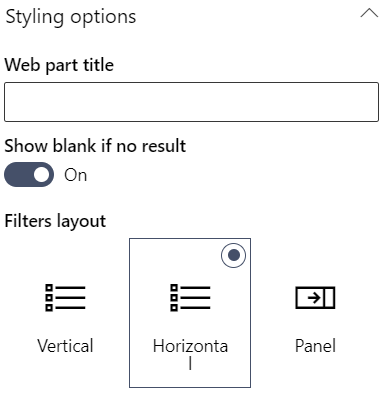Click the bullet squares of the Vertical icon
Viewport: 384px width, 394px height.
click(49, 298)
